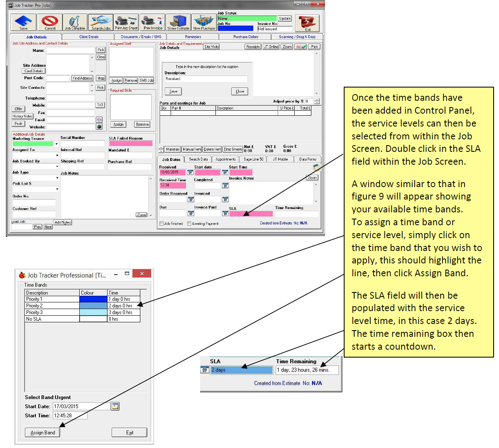The image size is (499, 448).
Task: Click the Priority 1 colour swatch
Action: click(x=93, y=299)
